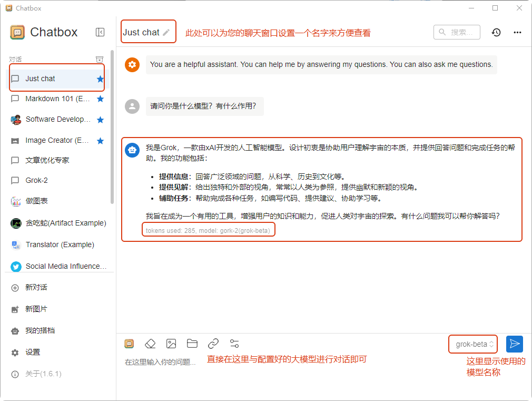
Task: Open 关于(1.6.1) about page
Action: [58, 374]
